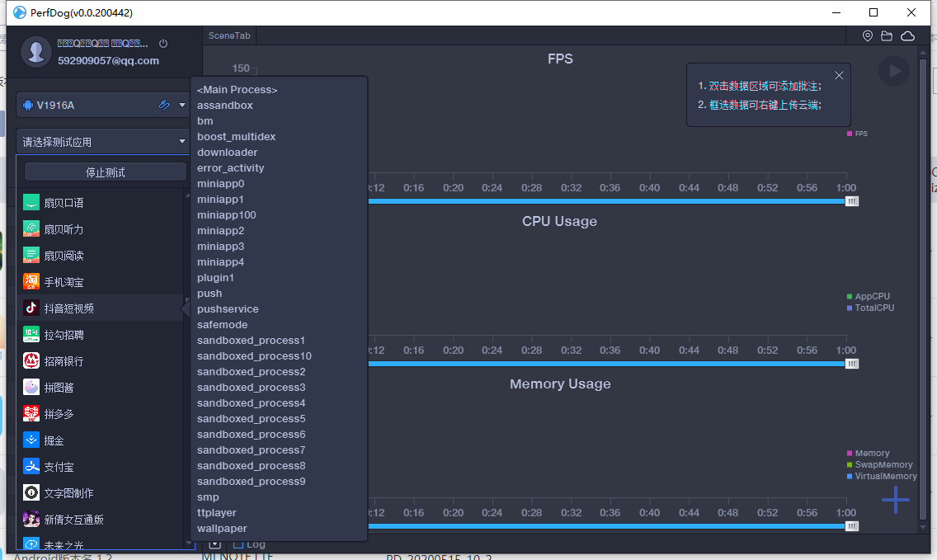This screenshot has height=560, width=937.
Task: Click the app list scrollbar down arrow
Action: pos(189,544)
